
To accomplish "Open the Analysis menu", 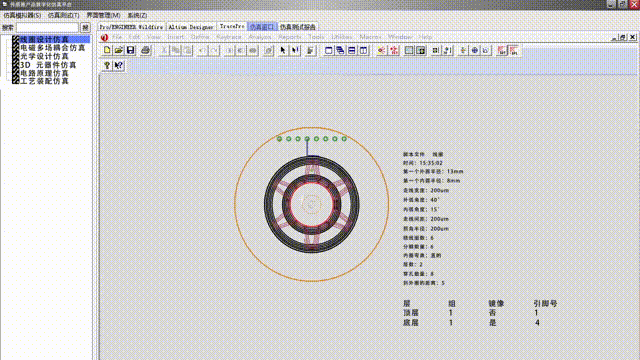I will [260, 37].
